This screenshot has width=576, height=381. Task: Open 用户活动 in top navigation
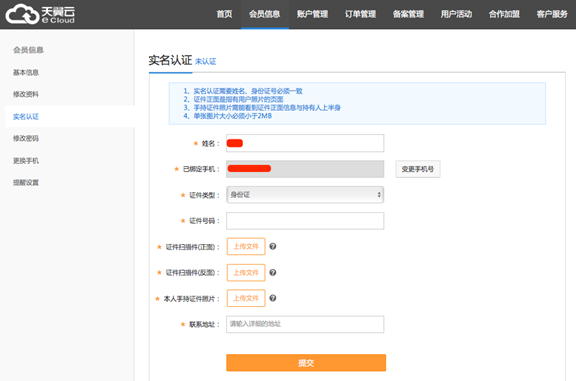(x=456, y=14)
